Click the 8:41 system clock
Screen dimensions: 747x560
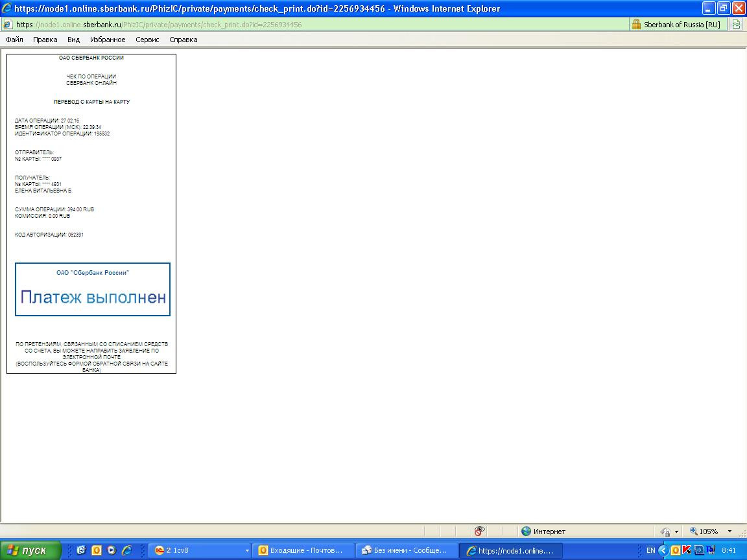(x=728, y=550)
